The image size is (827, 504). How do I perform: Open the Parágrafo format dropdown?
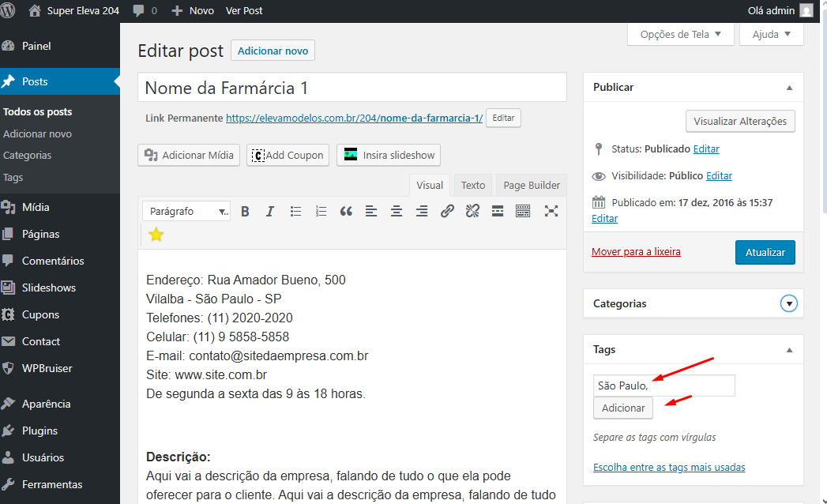[187, 211]
